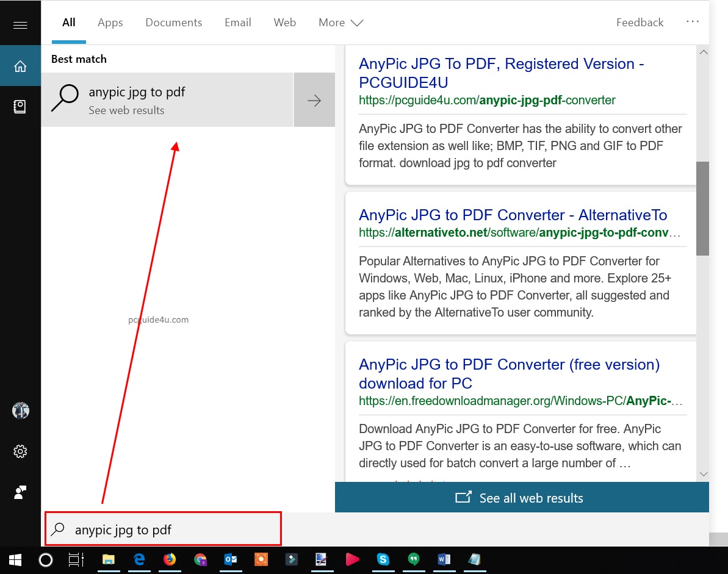Click the feedback person icon in sidebar

[20, 492]
